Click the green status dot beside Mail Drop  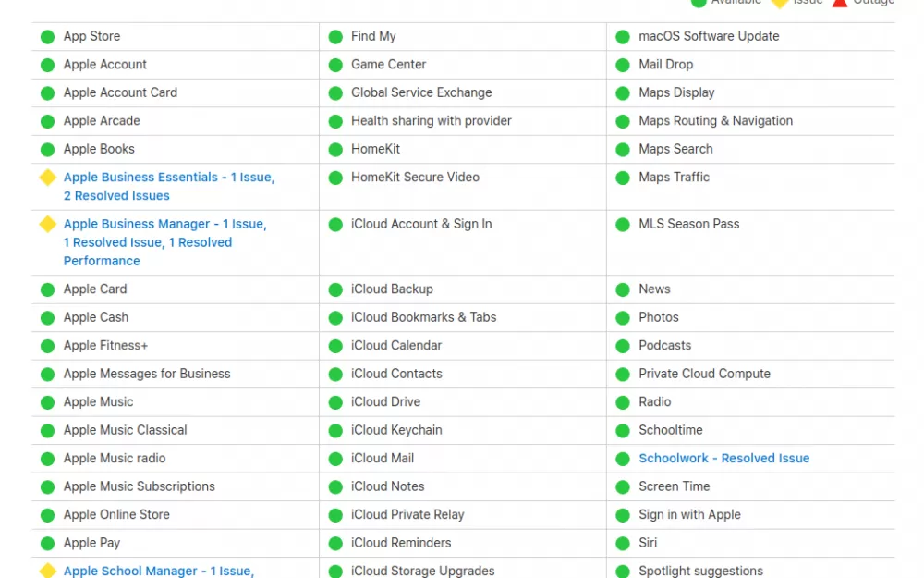tap(623, 65)
